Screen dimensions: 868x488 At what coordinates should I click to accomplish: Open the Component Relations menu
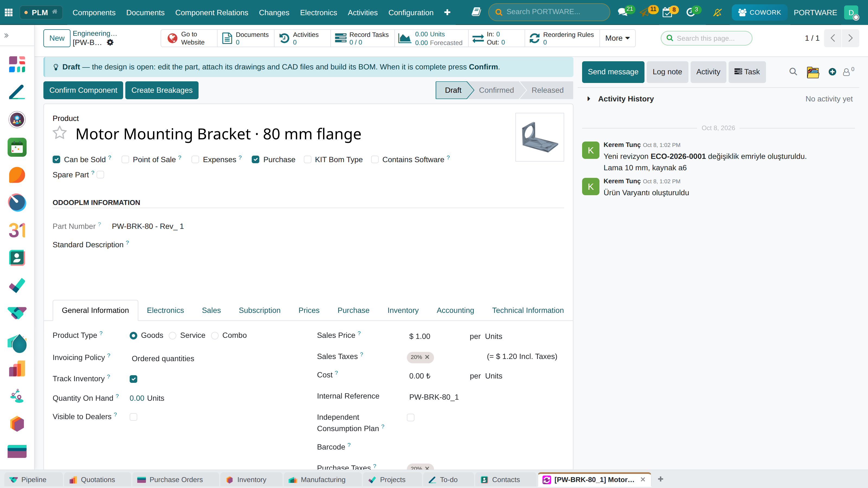212,12
